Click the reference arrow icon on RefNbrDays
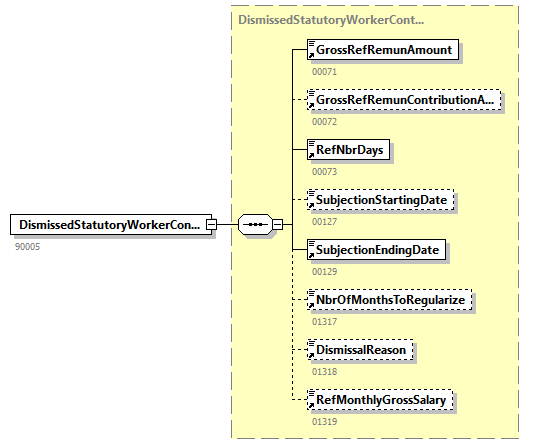The width and height of the screenshot is (533, 444). click(311, 155)
